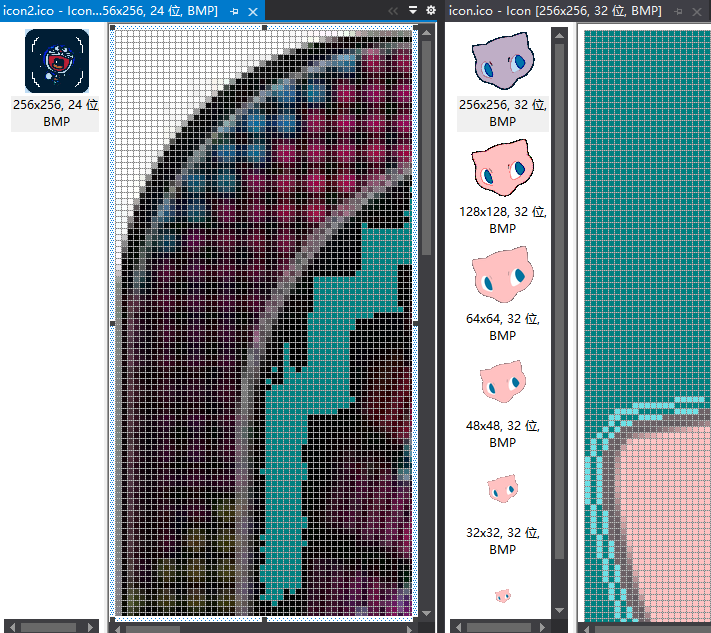
Task: Select icon2.ico 256x256 24-bit thumbnail
Action: 57,61
